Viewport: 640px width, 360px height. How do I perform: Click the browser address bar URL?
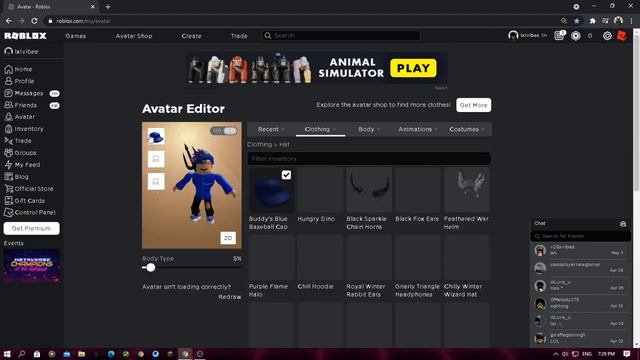coord(83,21)
